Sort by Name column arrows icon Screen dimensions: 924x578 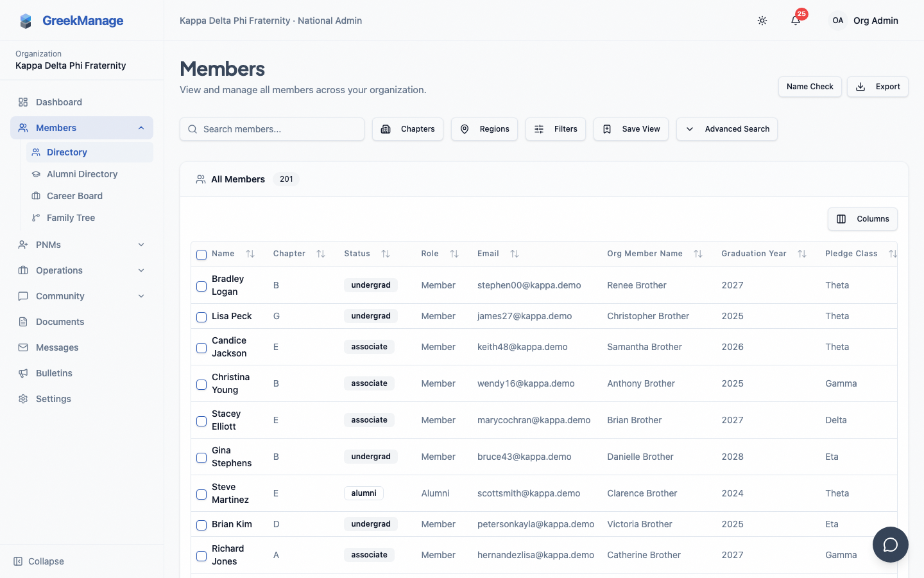[250, 254]
